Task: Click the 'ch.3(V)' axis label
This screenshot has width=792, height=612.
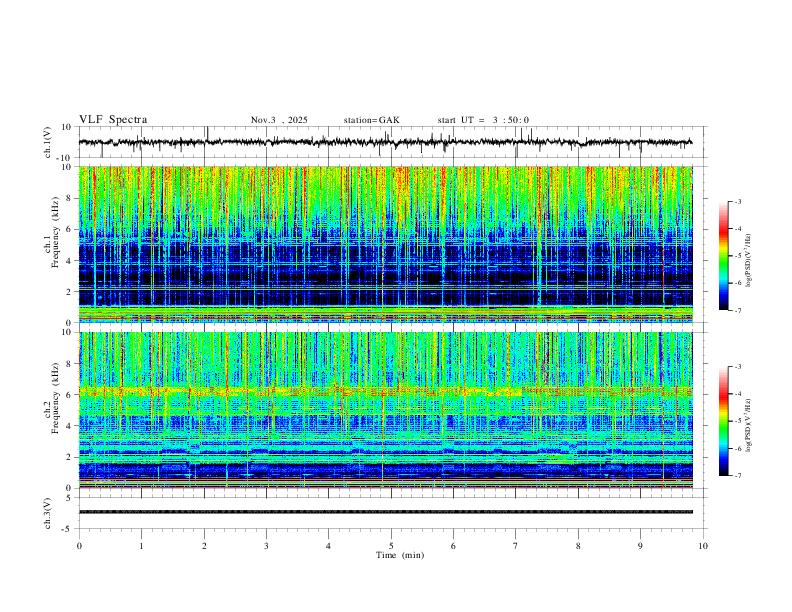Action: (48, 514)
